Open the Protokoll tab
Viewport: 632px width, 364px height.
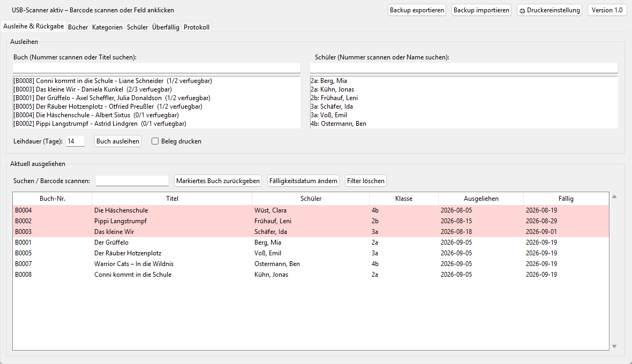tap(196, 27)
